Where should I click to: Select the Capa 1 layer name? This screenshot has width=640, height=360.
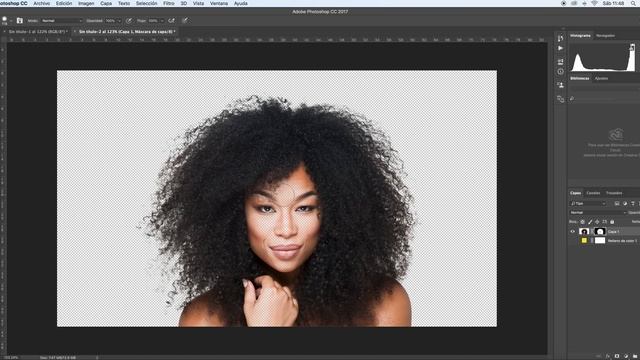pos(613,231)
